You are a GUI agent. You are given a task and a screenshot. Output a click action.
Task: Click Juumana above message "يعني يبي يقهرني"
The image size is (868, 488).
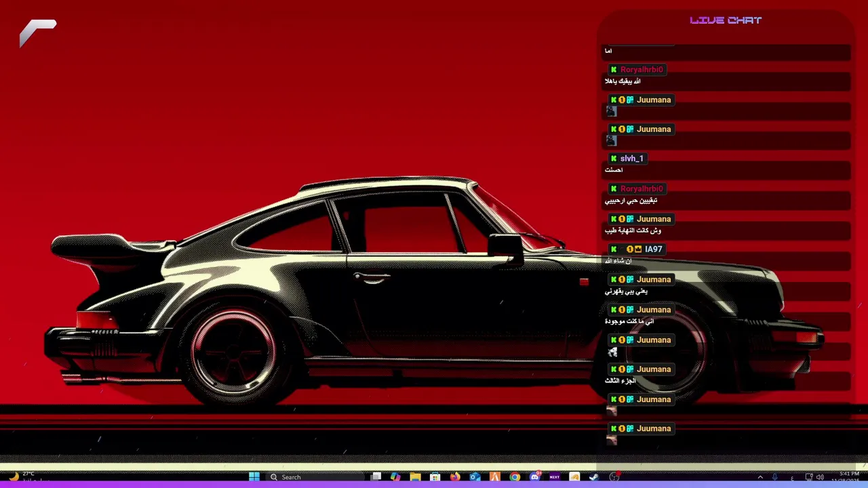pos(654,279)
